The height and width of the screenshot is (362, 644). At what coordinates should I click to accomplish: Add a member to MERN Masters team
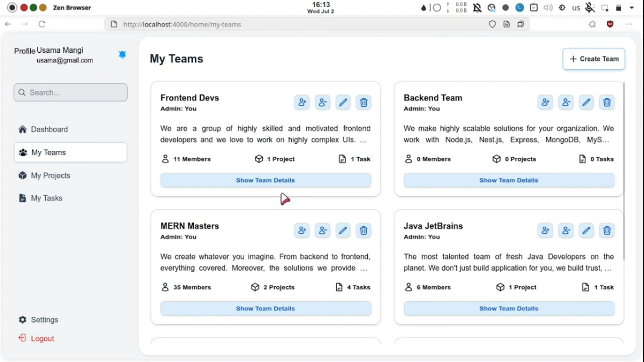pyautogui.click(x=302, y=230)
